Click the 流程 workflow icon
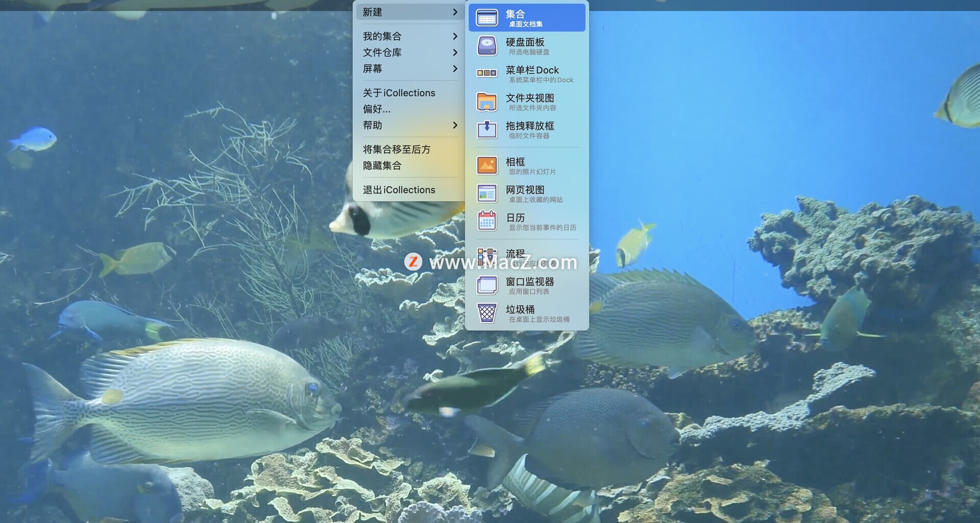This screenshot has height=523, width=980. [x=487, y=257]
